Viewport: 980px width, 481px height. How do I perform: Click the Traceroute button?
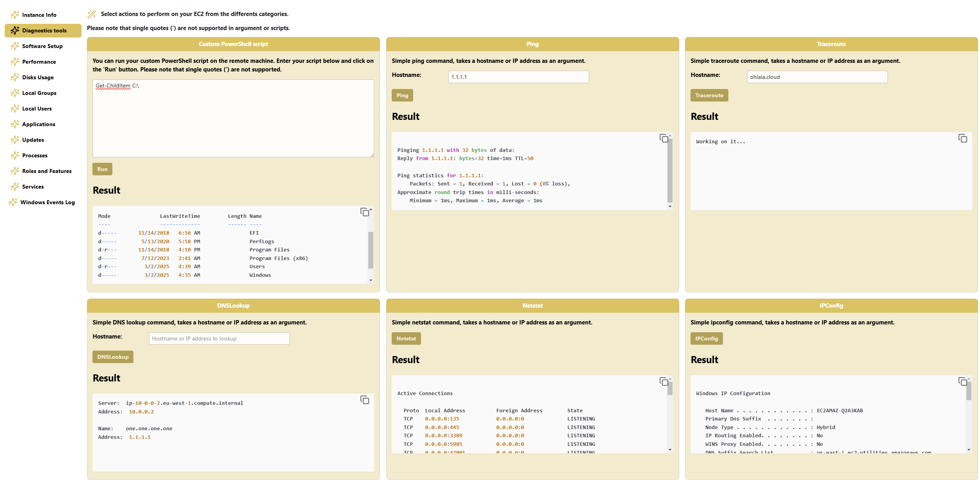click(x=709, y=95)
